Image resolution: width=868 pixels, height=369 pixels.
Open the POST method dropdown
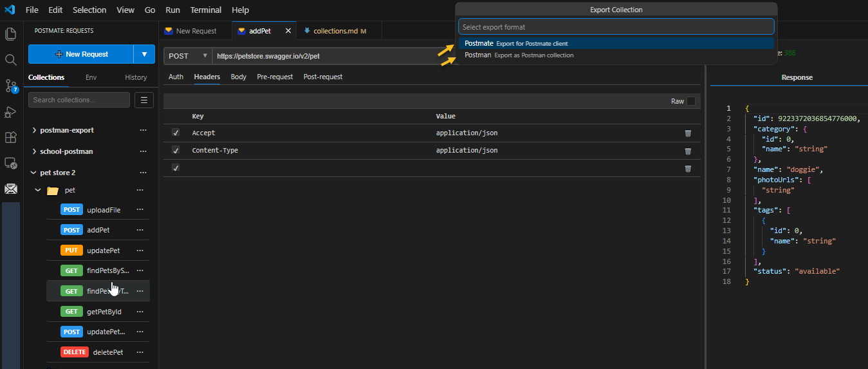(188, 56)
